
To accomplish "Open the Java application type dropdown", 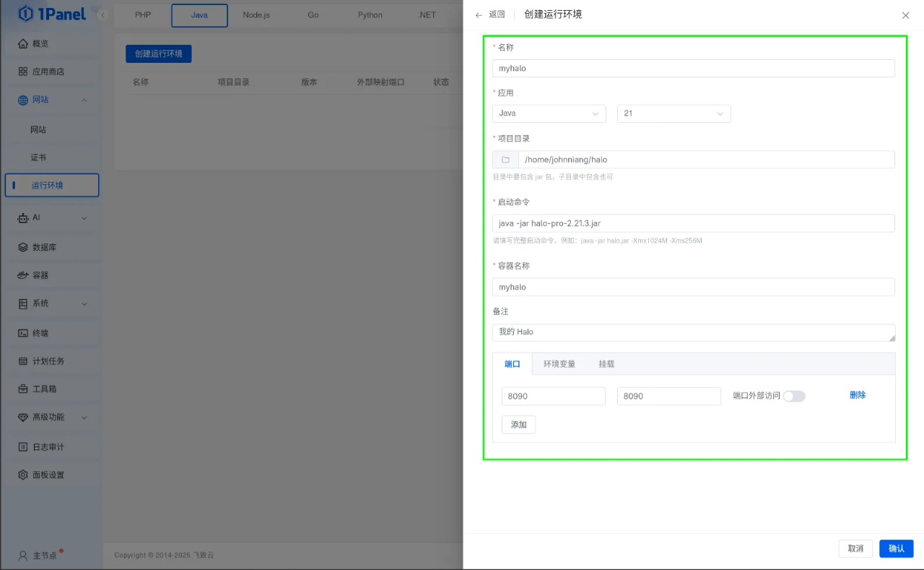I will click(x=549, y=113).
